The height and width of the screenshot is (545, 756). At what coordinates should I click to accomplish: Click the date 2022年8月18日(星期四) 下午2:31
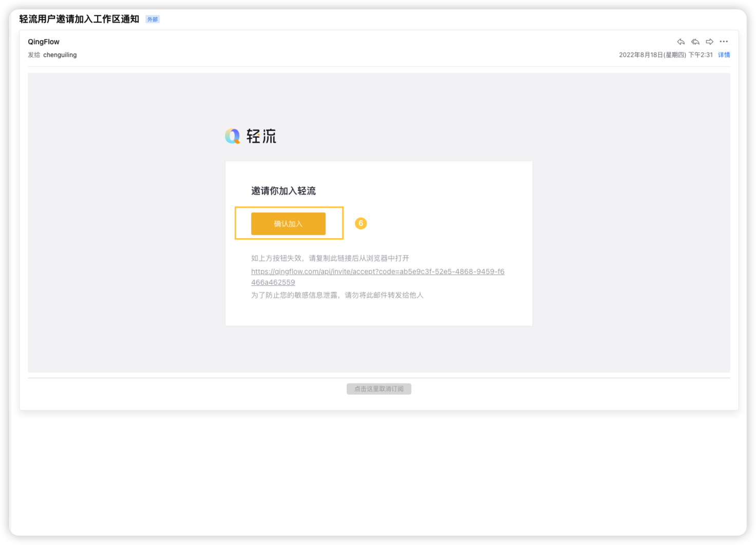[x=666, y=55]
